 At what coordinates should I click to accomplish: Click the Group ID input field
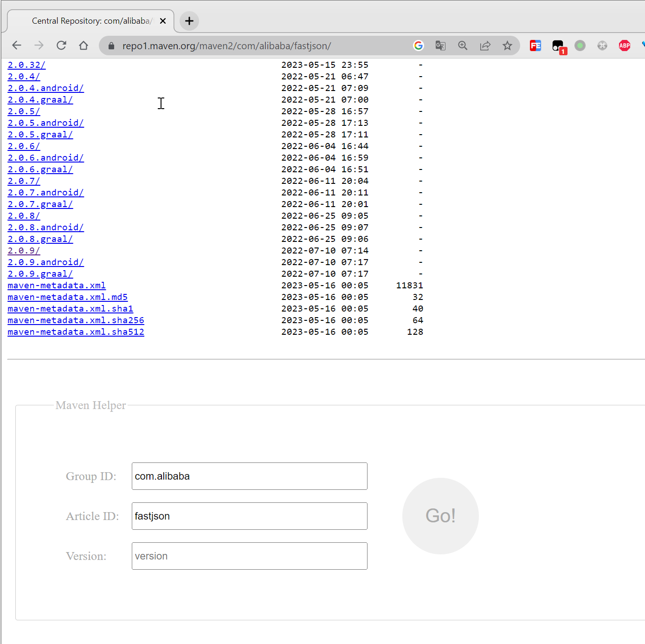[250, 476]
